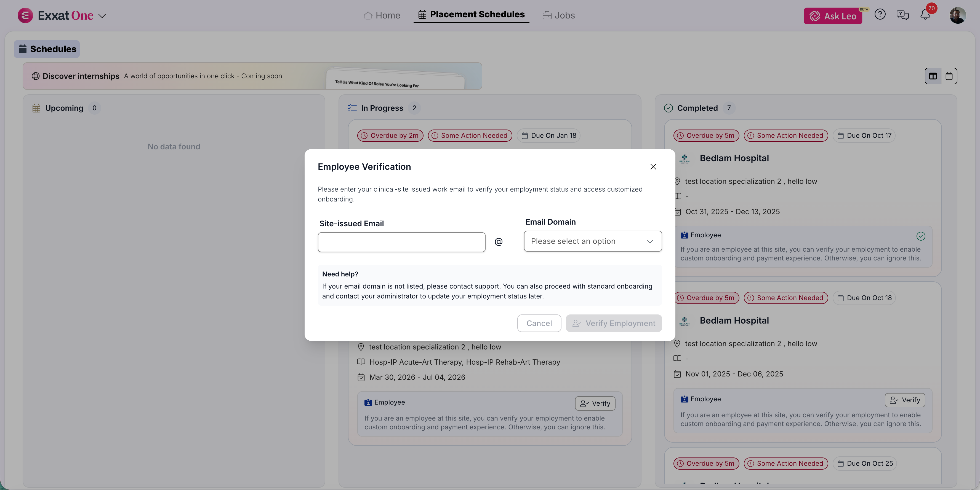Viewport: 980px width, 490px height.
Task: Switch to board column view
Action: [x=933, y=76]
